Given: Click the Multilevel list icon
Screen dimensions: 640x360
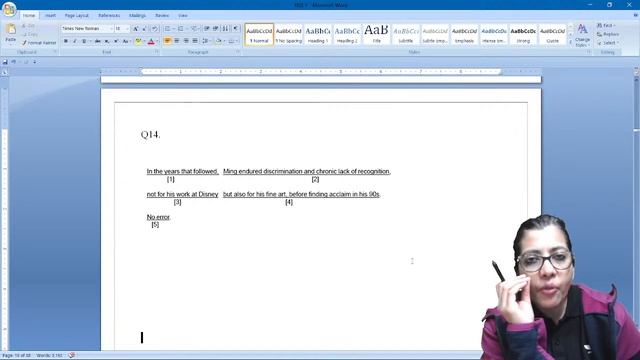Looking at the screenshot, I should tap(195, 29).
